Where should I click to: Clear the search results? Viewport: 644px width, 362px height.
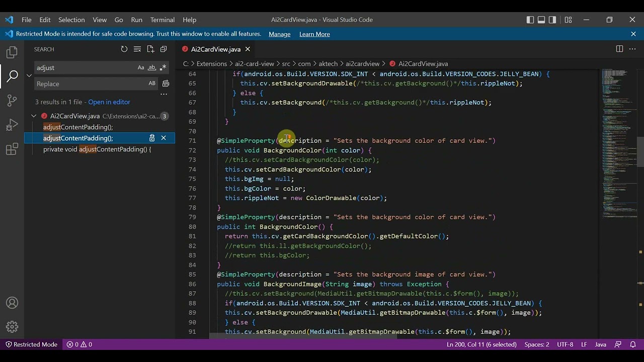137,49
